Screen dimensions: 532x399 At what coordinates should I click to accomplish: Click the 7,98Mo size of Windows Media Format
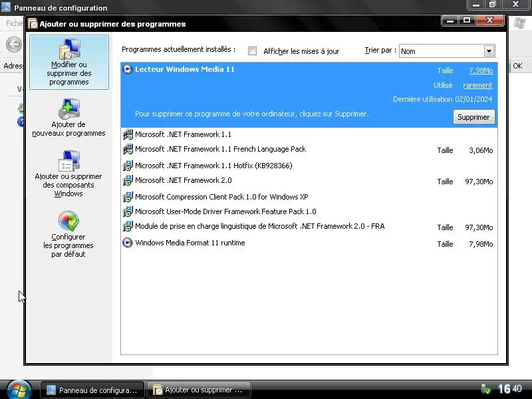coord(481,244)
